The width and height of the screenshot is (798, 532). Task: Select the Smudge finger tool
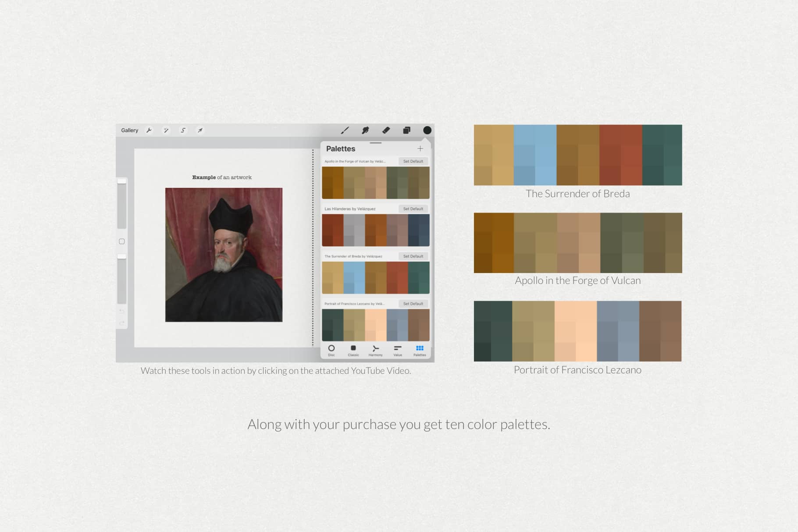point(365,130)
